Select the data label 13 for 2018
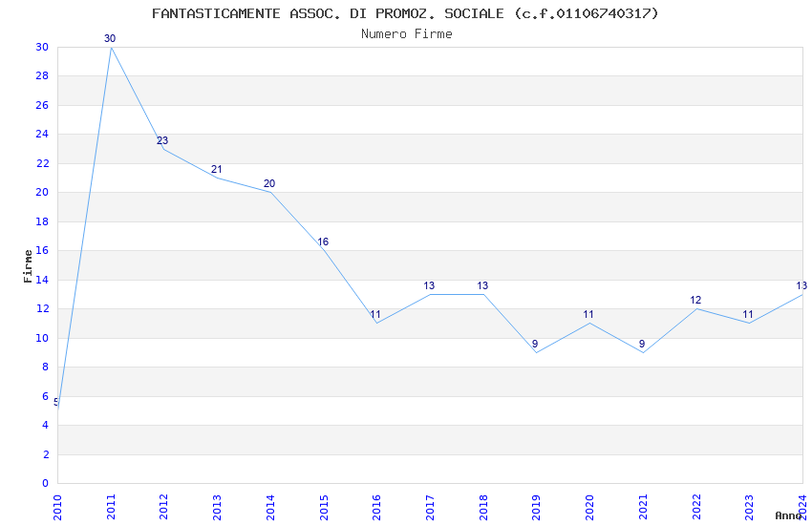The image size is (812, 525). click(x=482, y=285)
